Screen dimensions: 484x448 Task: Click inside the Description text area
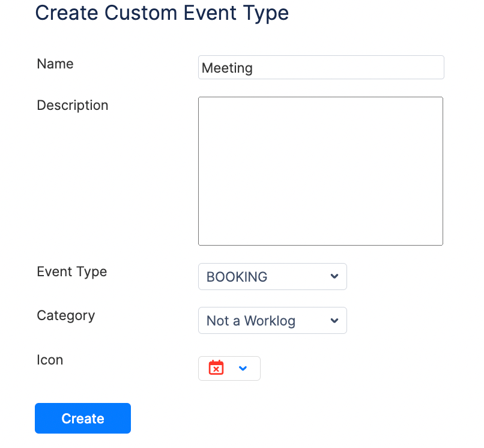pyautogui.click(x=321, y=171)
